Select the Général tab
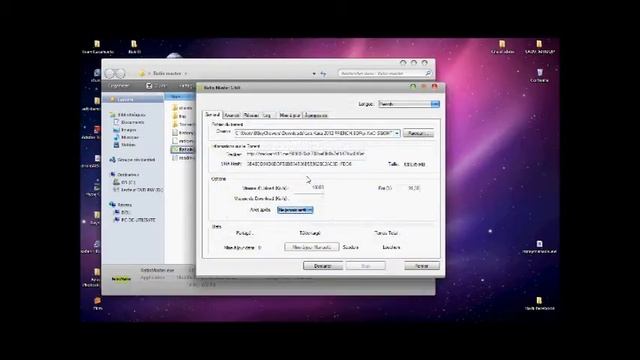The width and height of the screenshot is (640, 360). click(x=212, y=115)
